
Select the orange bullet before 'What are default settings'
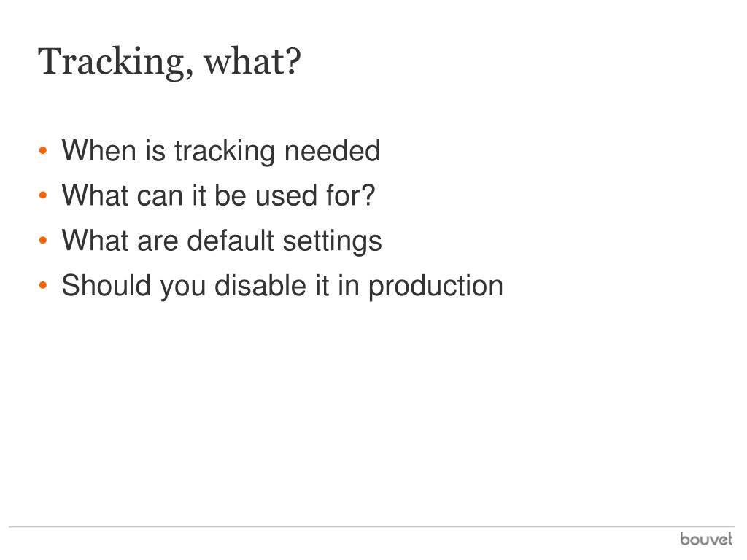click(43, 241)
